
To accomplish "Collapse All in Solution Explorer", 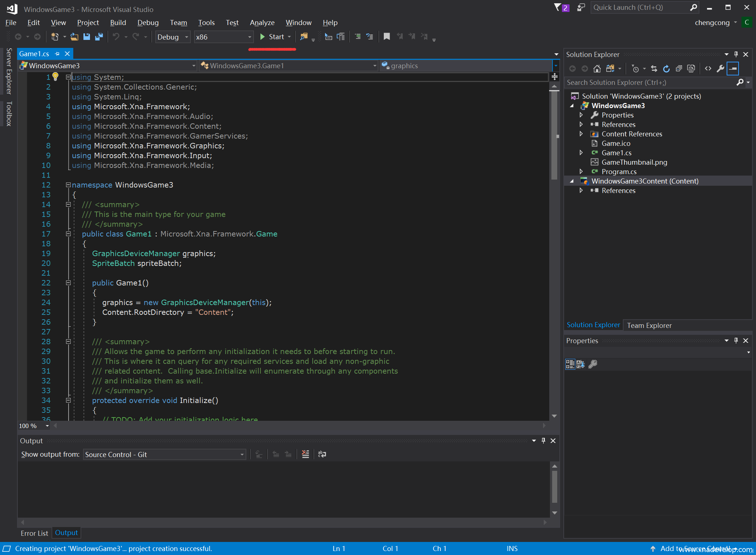I will tap(679, 69).
